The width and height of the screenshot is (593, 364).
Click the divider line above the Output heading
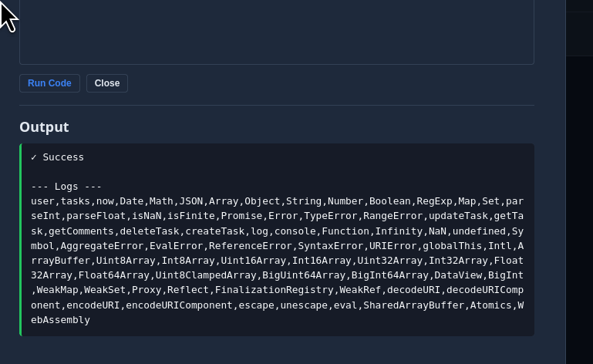coord(277,105)
